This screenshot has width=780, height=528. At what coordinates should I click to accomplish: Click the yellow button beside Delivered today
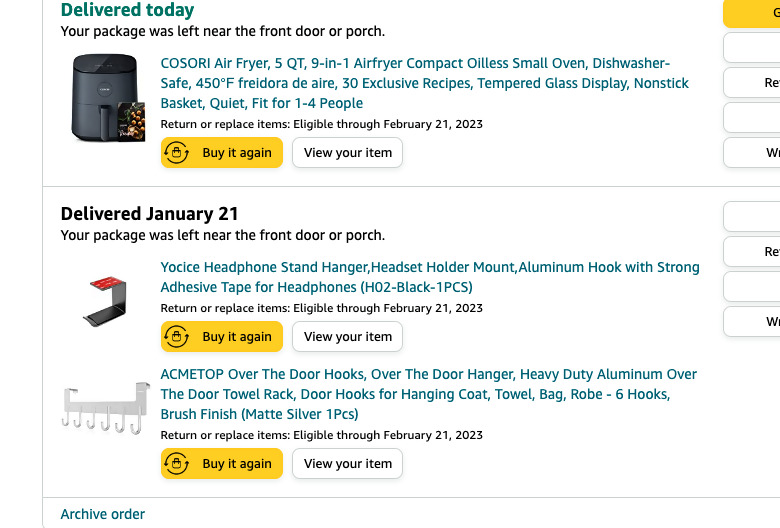(x=752, y=13)
